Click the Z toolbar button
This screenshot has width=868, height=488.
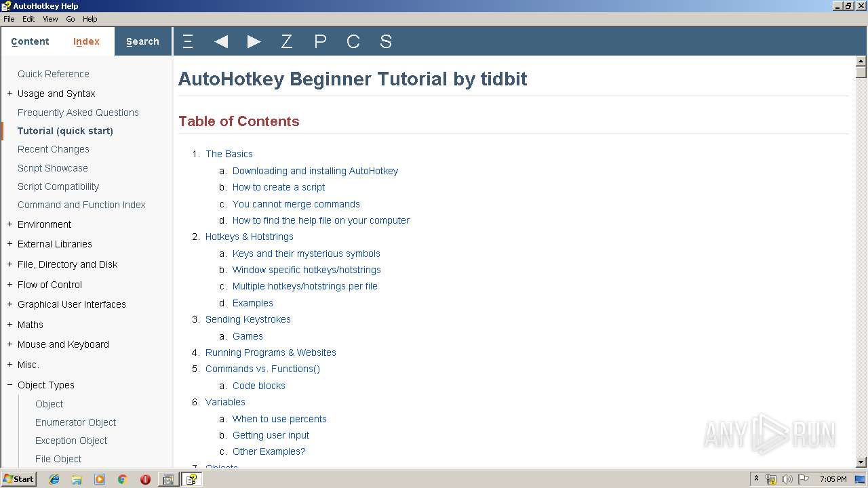[287, 41]
